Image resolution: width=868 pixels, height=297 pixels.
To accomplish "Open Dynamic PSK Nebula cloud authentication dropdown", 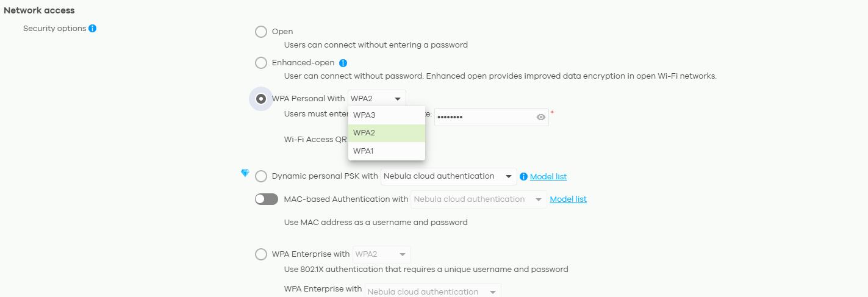I will tap(449, 176).
